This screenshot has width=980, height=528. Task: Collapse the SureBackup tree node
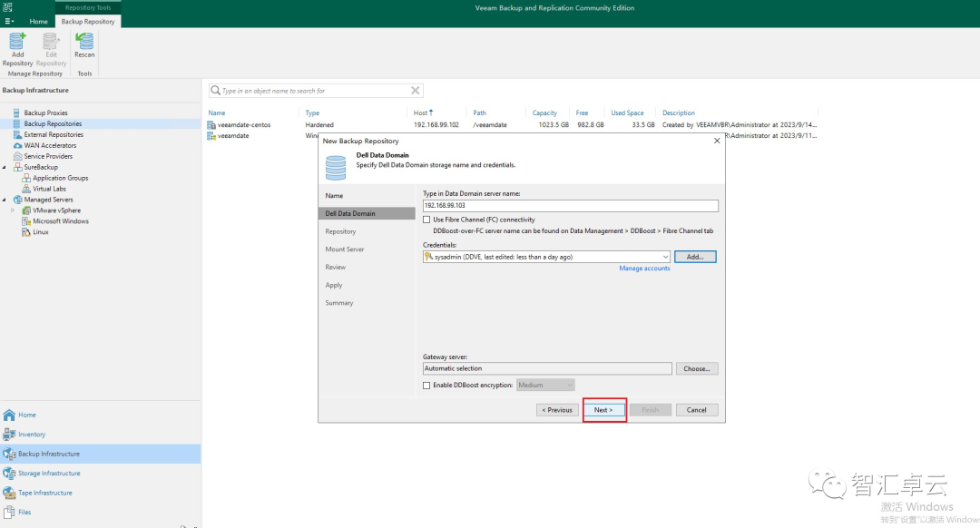[5, 168]
